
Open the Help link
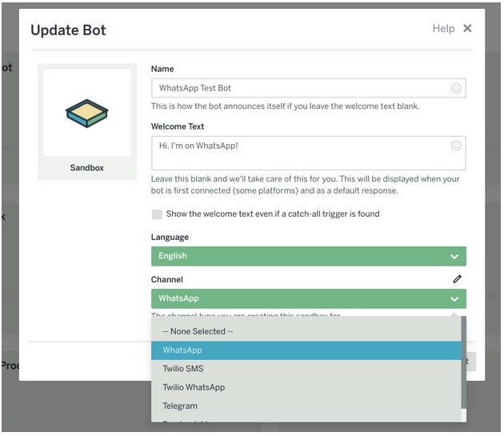point(443,28)
